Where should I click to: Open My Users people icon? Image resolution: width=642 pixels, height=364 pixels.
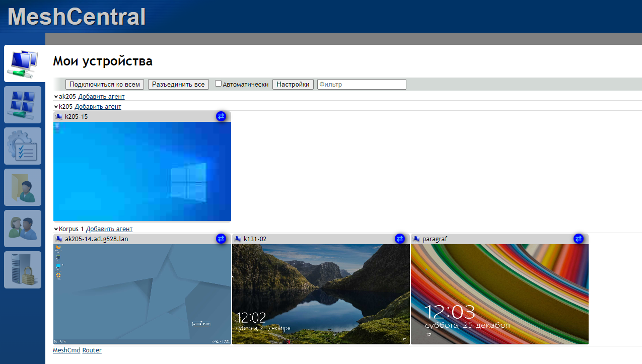(23, 229)
